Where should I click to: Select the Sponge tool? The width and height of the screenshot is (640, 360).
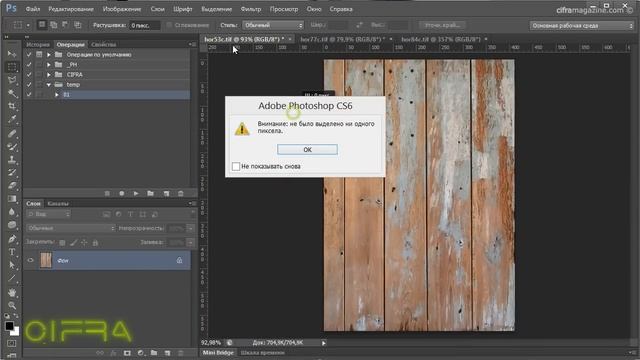tap(12, 225)
